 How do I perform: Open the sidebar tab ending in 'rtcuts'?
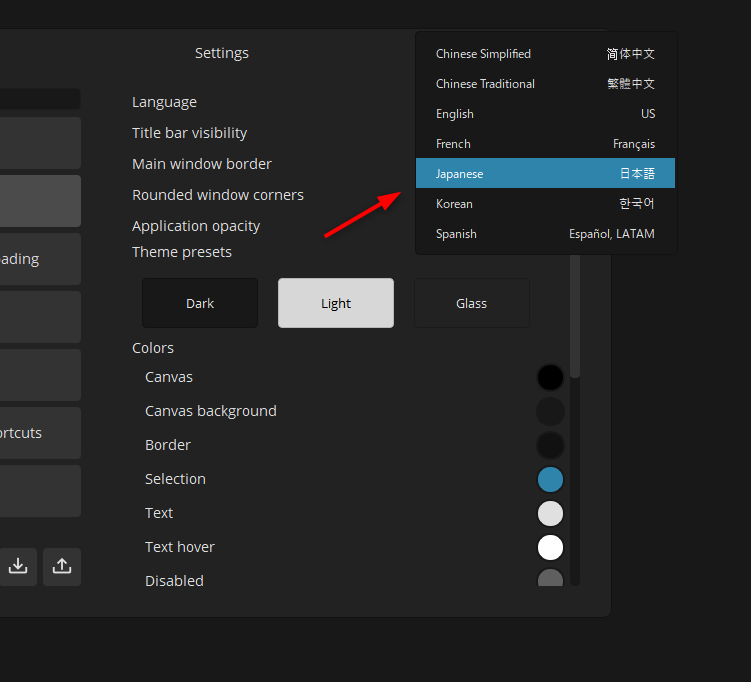pyautogui.click(x=40, y=433)
